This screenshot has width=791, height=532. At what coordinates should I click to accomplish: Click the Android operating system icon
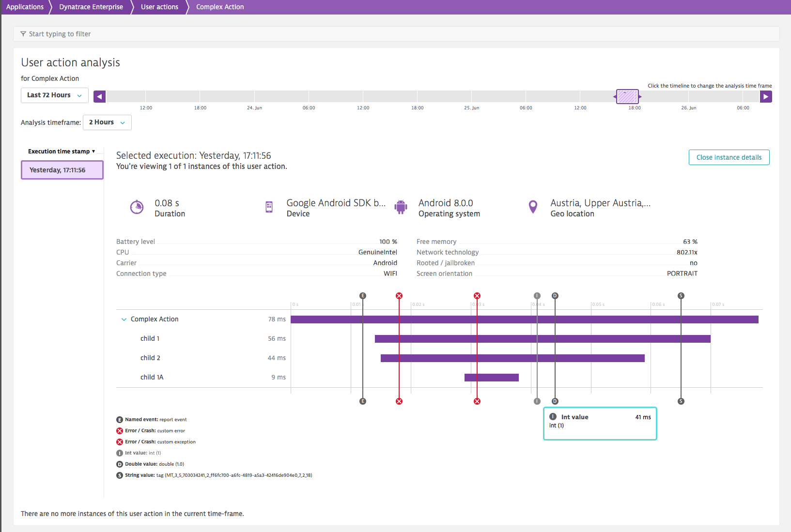coord(401,207)
